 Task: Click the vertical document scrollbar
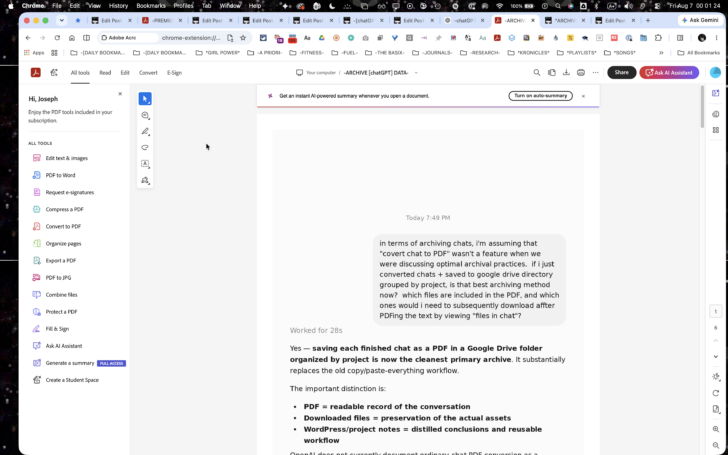click(x=702, y=106)
